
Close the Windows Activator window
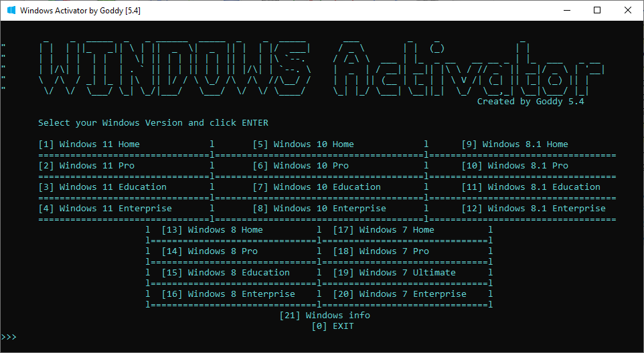[x=627, y=10]
